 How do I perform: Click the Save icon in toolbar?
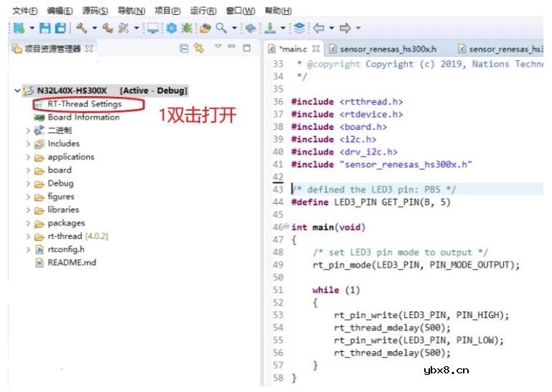45,28
